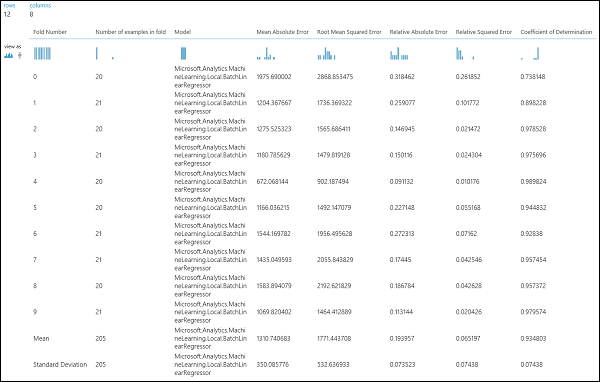Click cell value 0.17445
Image resolution: width=600 pixels, height=382 pixels.
click(400, 260)
